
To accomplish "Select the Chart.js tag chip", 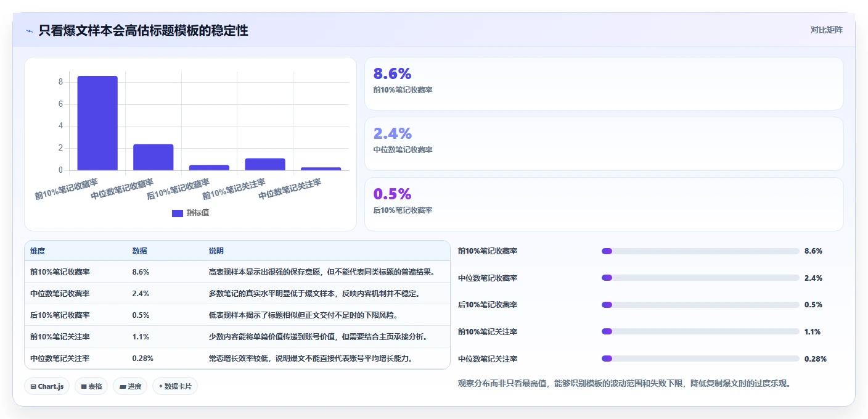I will pos(47,386).
